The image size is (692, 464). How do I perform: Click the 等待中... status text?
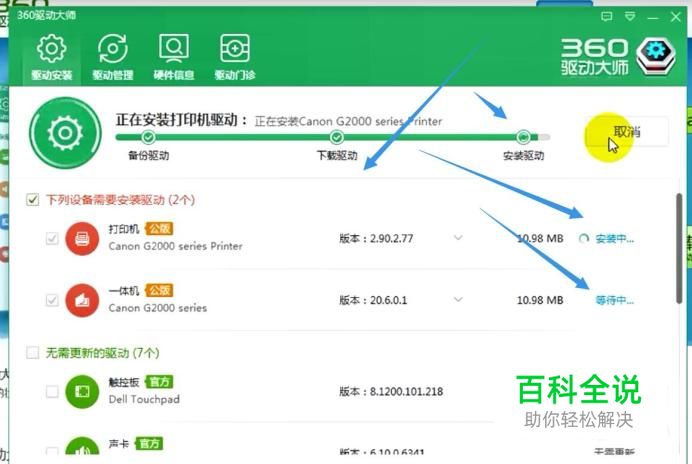coord(614,301)
